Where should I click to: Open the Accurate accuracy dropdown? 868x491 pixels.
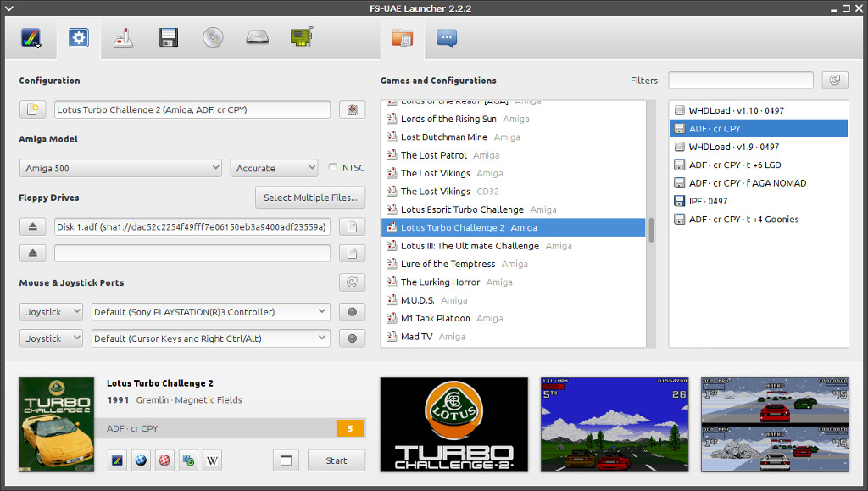pyautogui.click(x=274, y=168)
